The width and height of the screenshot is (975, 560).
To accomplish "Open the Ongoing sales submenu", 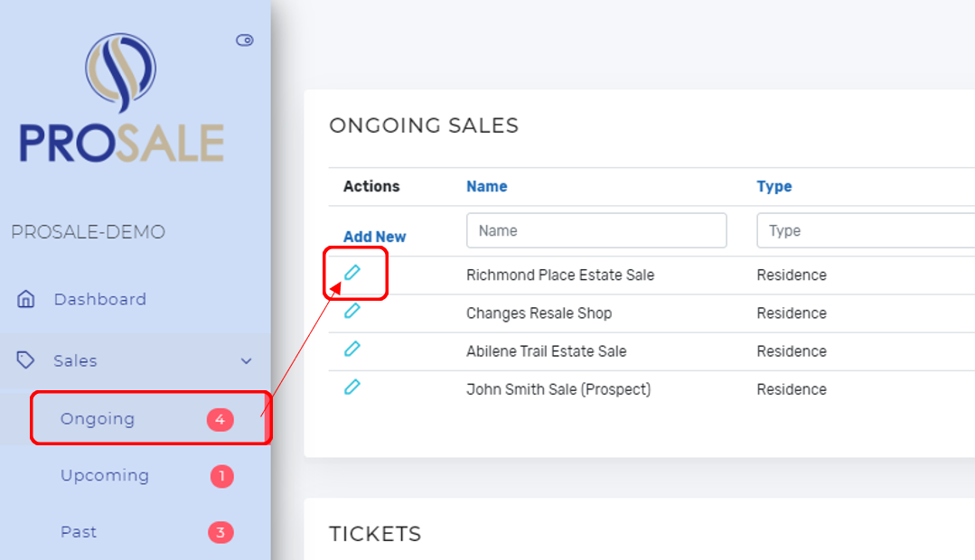I will coord(98,419).
